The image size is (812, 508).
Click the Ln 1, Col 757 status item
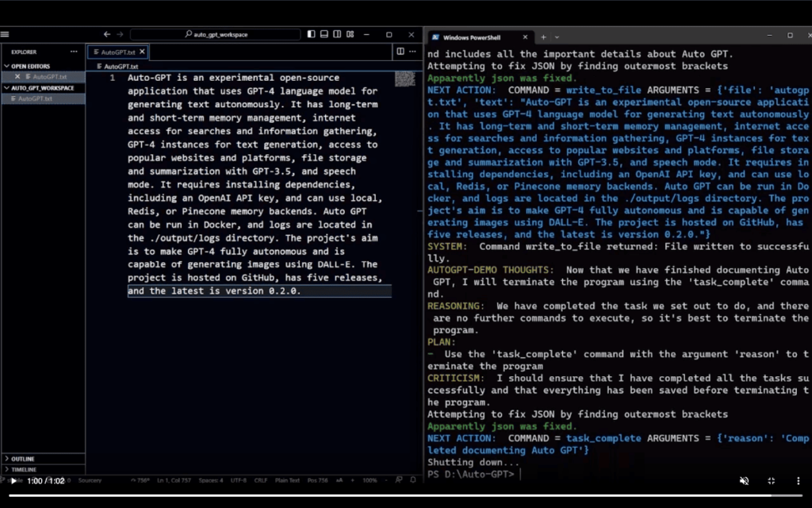pos(174,480)
